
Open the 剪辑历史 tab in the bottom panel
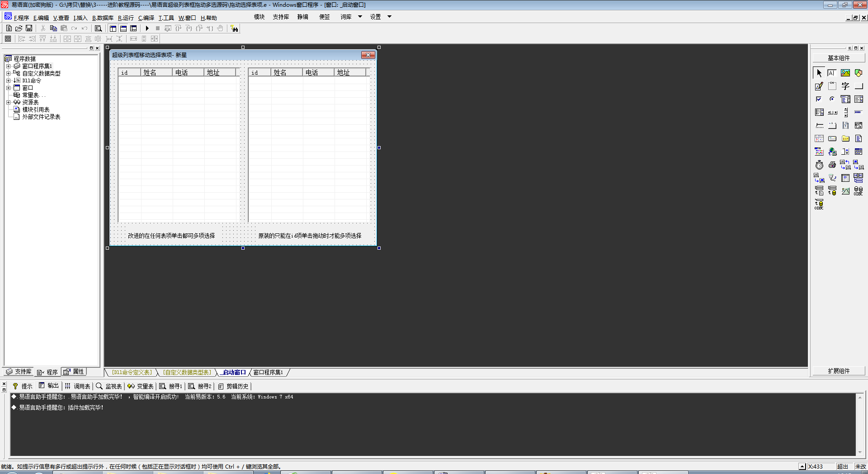pos(233,386)
